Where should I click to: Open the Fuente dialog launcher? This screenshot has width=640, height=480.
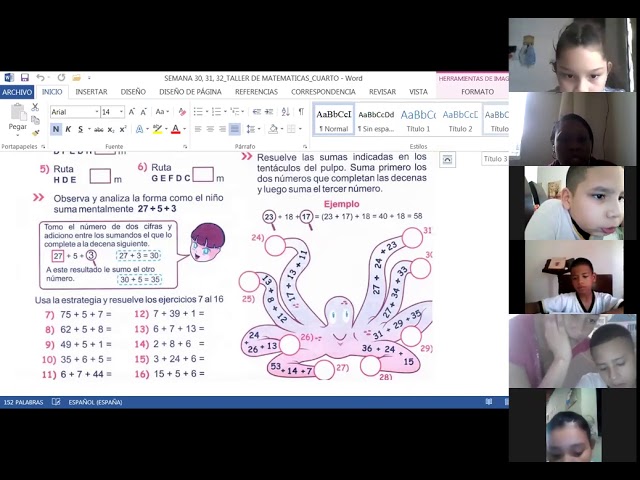(x=185, y=146)
